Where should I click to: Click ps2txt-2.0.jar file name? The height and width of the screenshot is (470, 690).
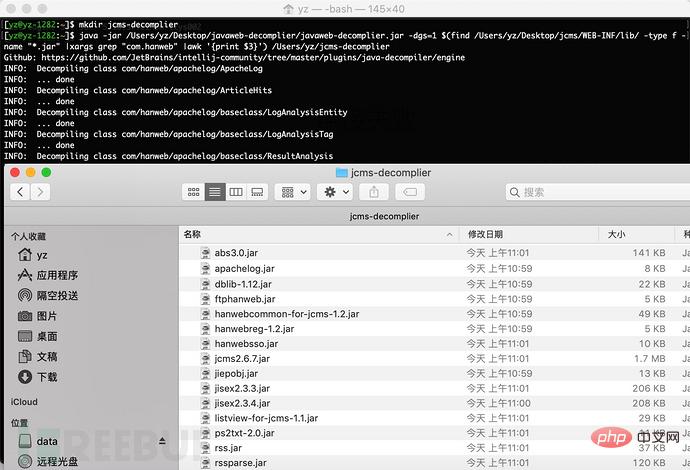[245, 433]
